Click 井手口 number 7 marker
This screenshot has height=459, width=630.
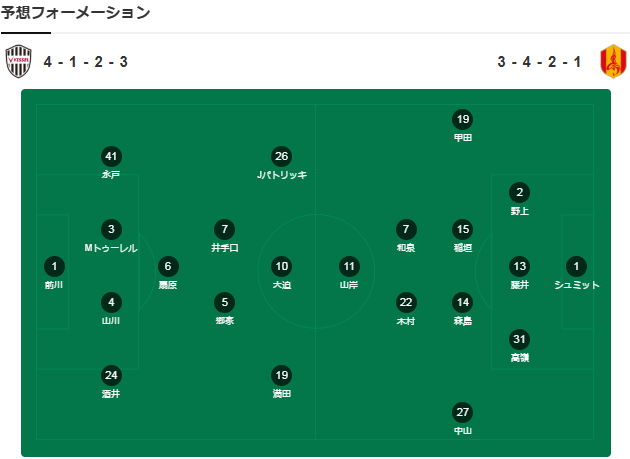coord(225,229)
